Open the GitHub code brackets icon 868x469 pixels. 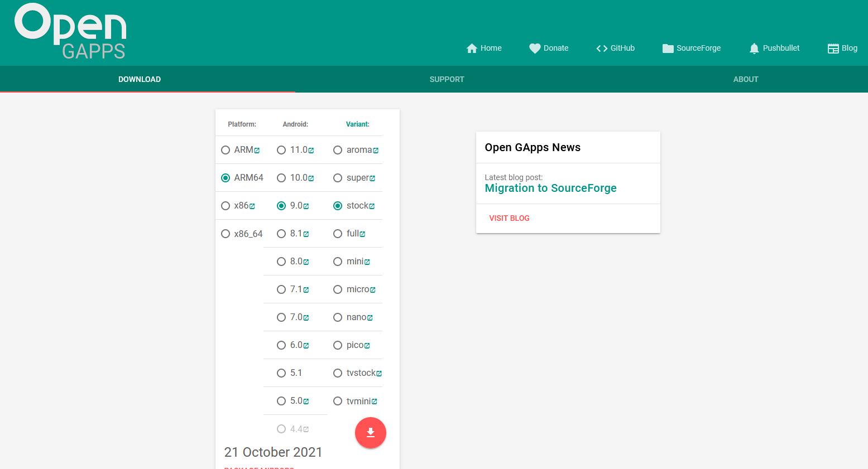click(x=602, y=49)
